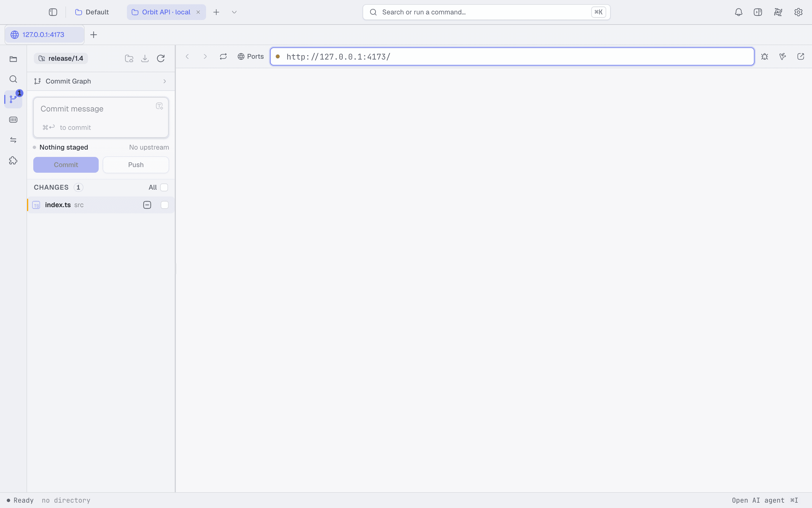Click Open AI agent in status bar
The width and height of the screenshot is (812, 508).
pyautogui.click(x=765, y=500)
